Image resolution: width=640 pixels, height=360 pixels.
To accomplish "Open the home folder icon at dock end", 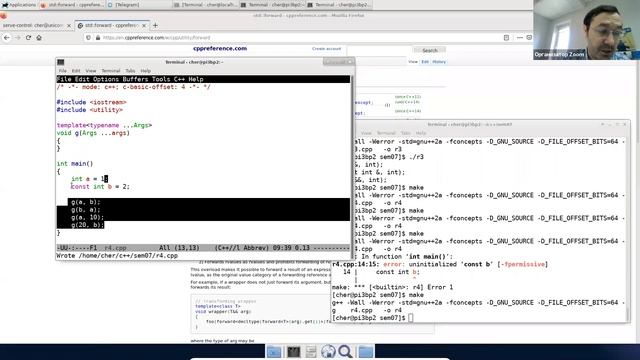I will pos(366,351).
